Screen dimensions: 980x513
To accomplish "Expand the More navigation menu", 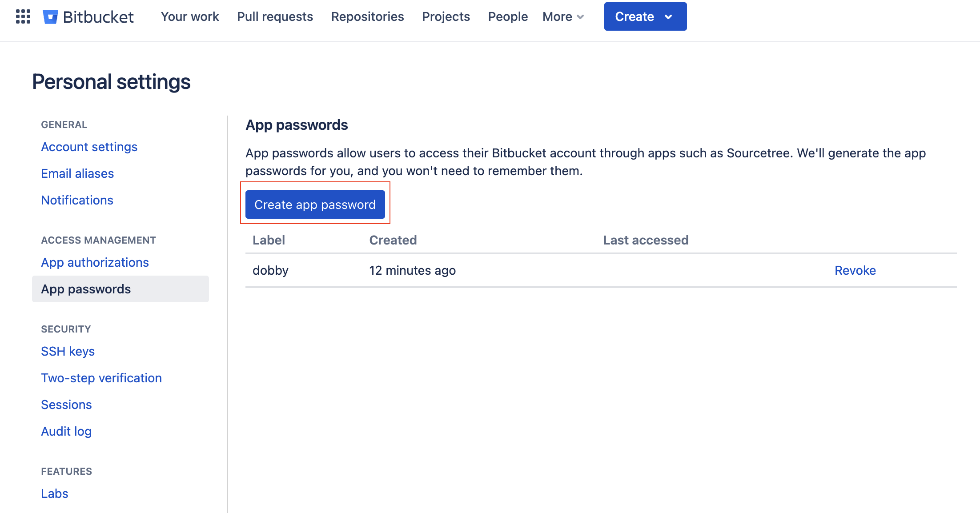I will click(x=562, y=16).
